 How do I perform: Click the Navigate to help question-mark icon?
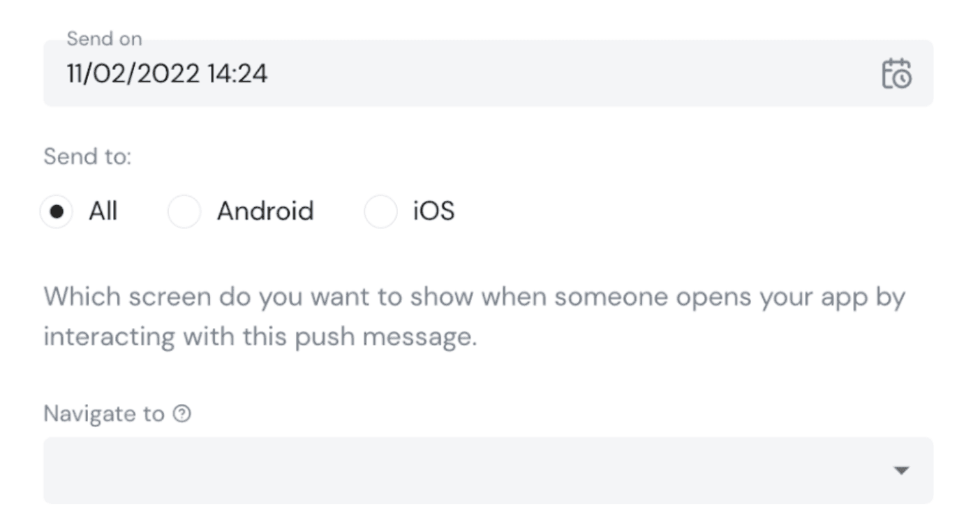181,415
